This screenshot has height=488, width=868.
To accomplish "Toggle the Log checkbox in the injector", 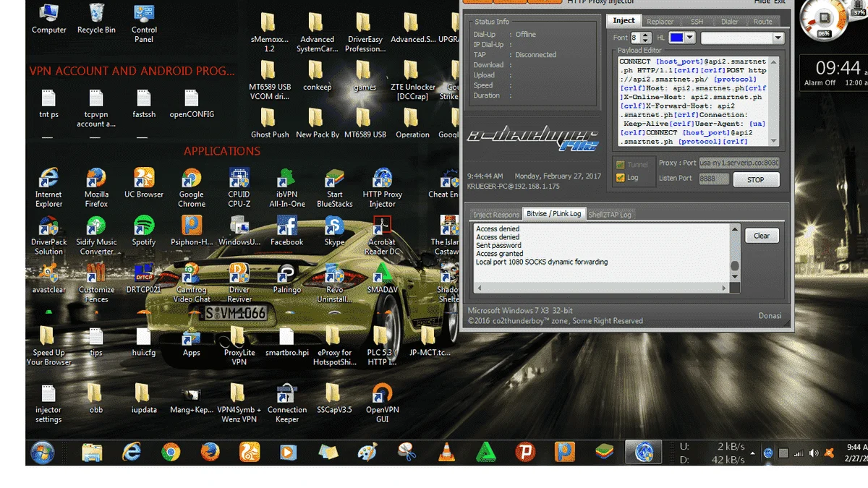I will [626, 178].
